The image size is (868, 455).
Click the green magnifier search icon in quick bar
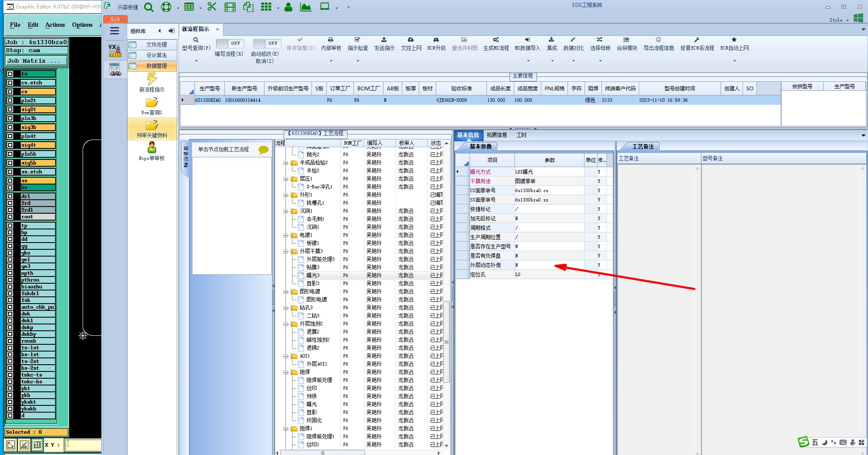pos(149,7)
